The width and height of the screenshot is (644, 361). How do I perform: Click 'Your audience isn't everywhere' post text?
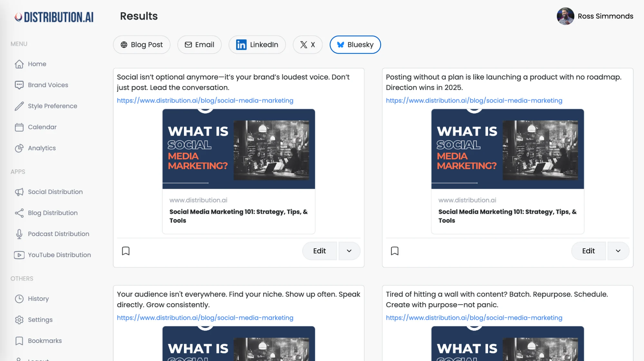coord(239,299)
